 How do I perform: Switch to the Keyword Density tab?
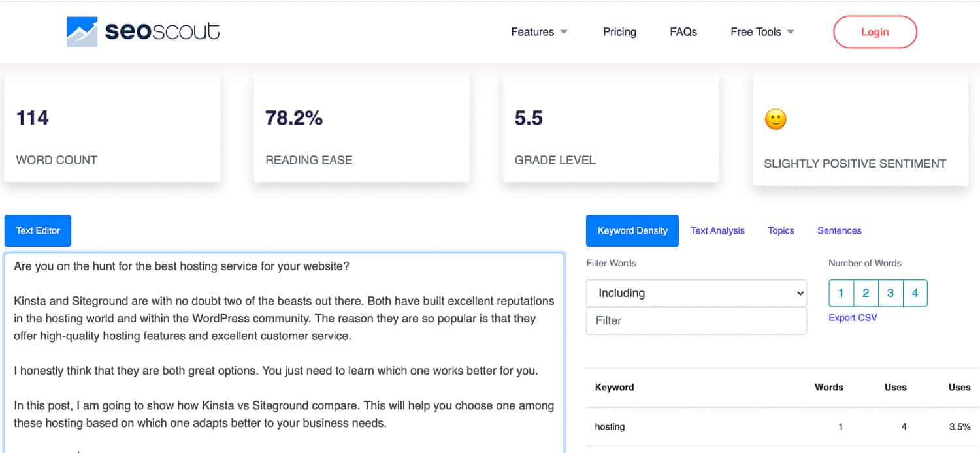(x=632, y=230)
